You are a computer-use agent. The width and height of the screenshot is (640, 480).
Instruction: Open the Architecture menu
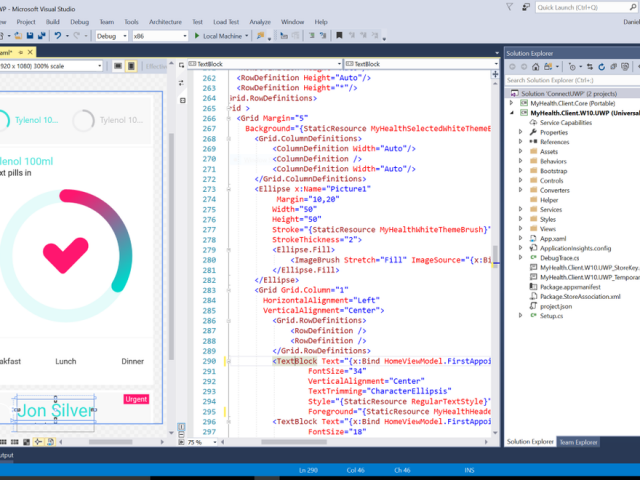165,21
